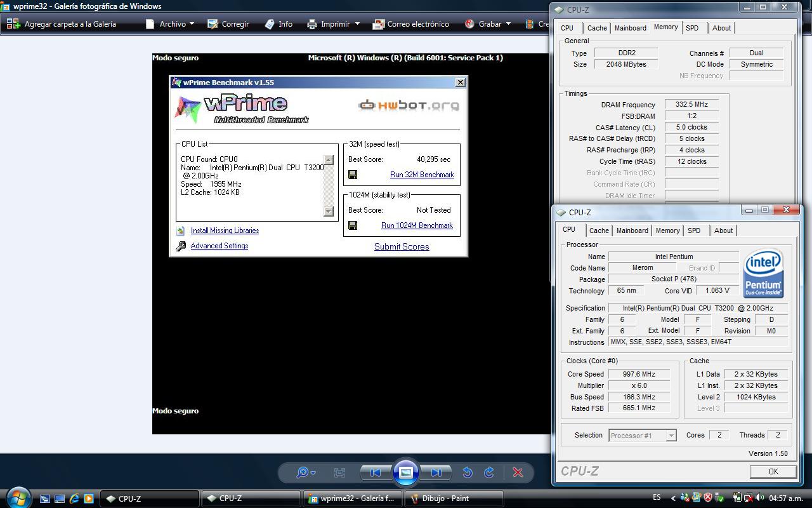The image size is (812, 508).
Task: Launch Windows Media Player from quick launch
Action: [x=89, y=498]
